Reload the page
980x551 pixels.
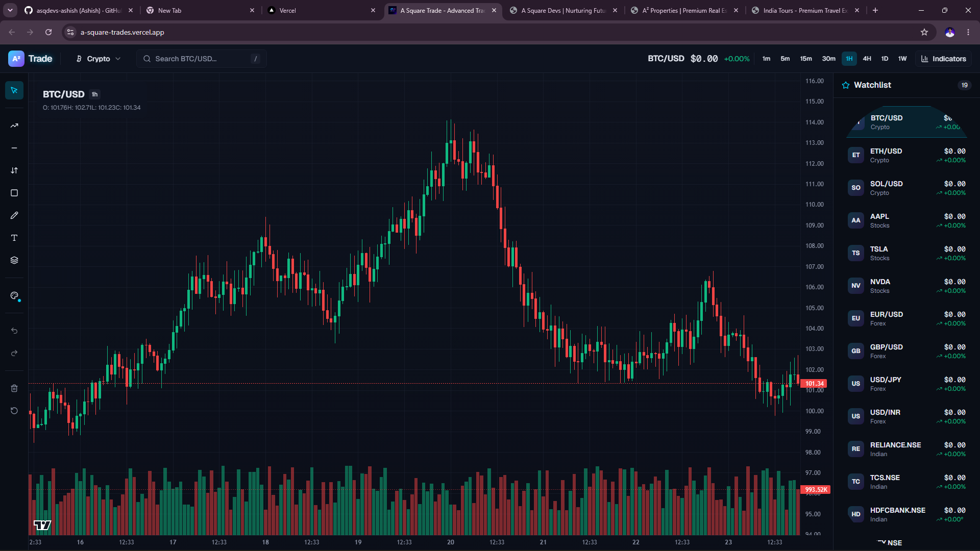point(48,32)
